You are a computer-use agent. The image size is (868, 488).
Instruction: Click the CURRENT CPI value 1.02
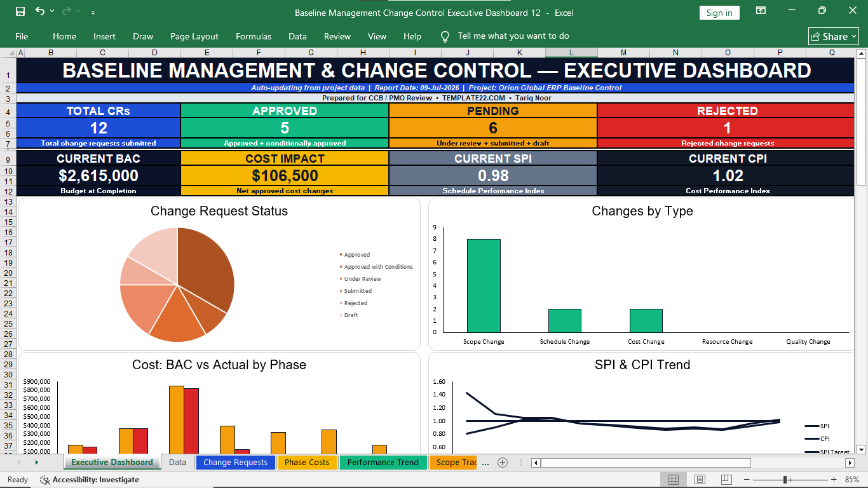728,175
